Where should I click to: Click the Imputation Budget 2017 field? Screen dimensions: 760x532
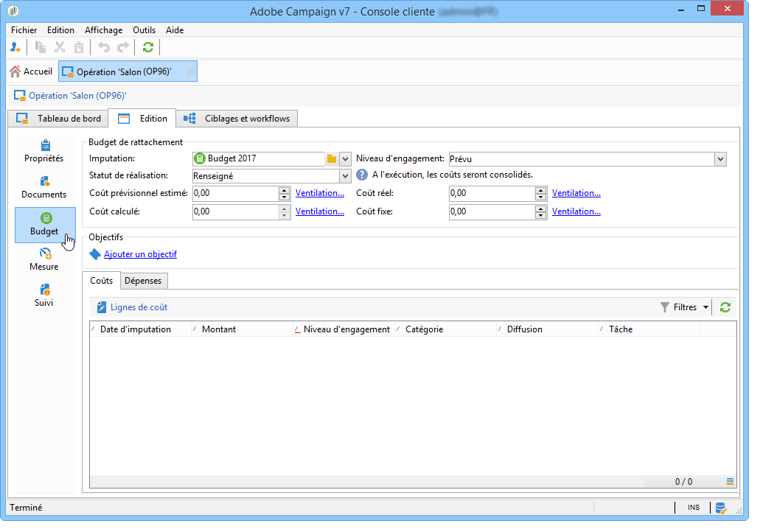click(258, 158)
